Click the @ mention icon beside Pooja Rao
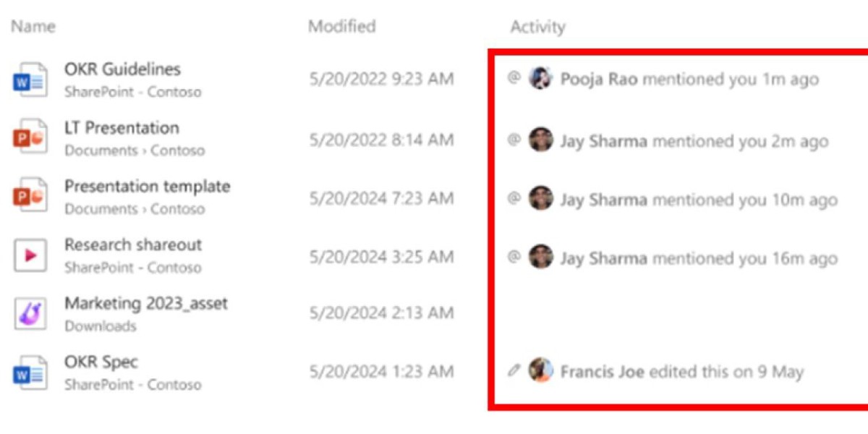This screenshot has height=434, width=868. pyautogui.click(x=514, y=78)
